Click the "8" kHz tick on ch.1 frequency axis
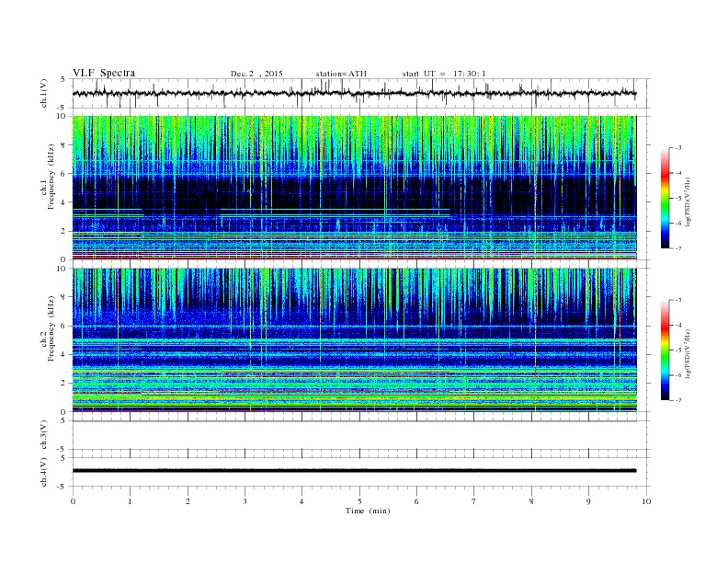The height and width of the screenshot is (563, 728). click(x=64, y=145)
